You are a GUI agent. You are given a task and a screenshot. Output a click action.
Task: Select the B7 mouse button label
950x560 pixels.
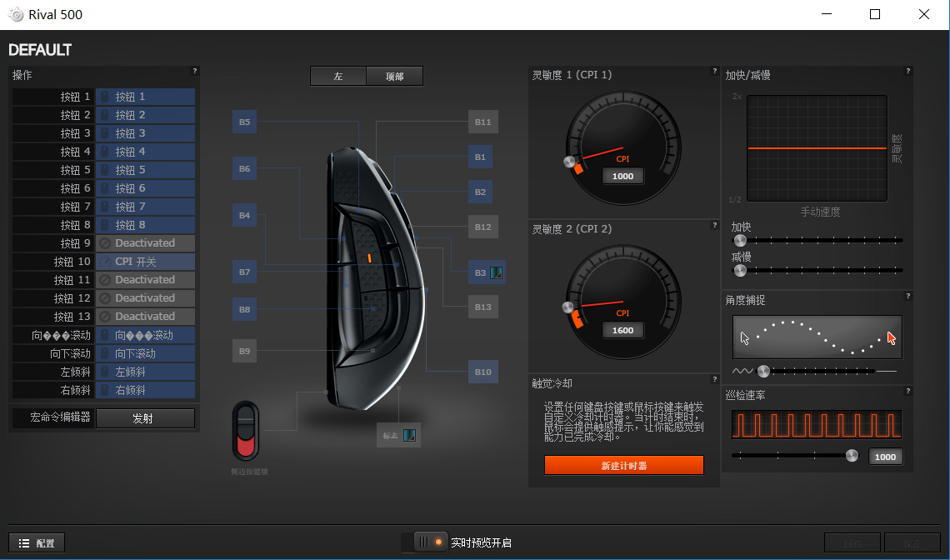pyautogui.click(x=244, y=272)
